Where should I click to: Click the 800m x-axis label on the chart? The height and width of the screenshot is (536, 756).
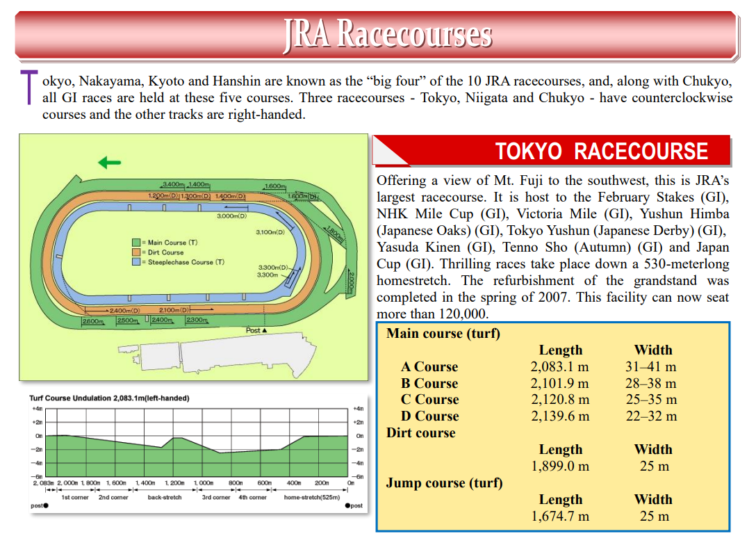[x=236, y=482]
